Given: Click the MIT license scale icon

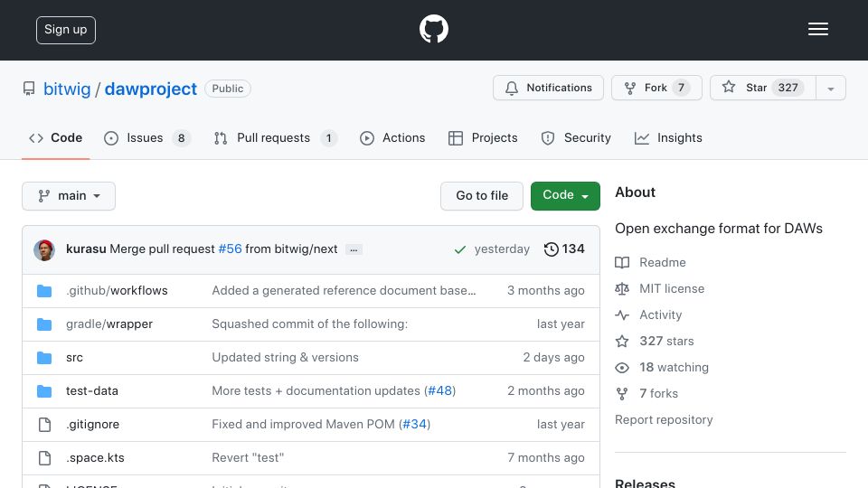Looking at the screenshot, I should pyautogui.click(x=622, y=289).
